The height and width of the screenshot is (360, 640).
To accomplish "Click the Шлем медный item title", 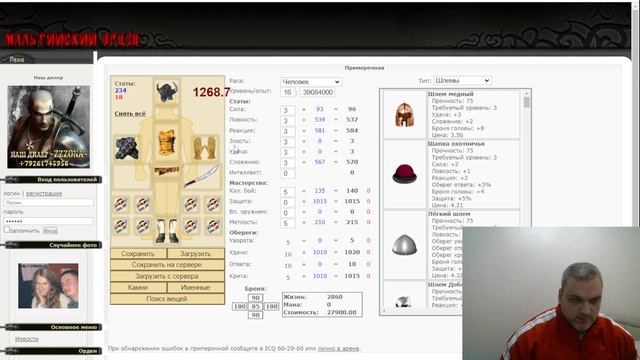I will [x=451, y=94].
